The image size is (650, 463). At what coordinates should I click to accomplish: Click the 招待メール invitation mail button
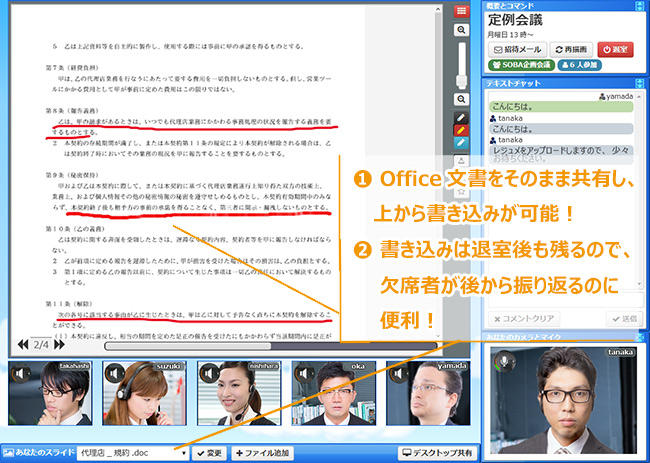(517, 50)
